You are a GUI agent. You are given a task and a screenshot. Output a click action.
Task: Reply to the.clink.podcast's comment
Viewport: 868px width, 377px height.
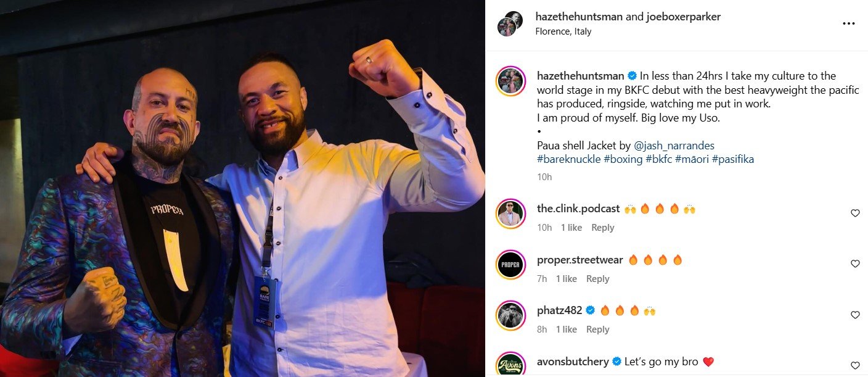click(x=602, y=228)
